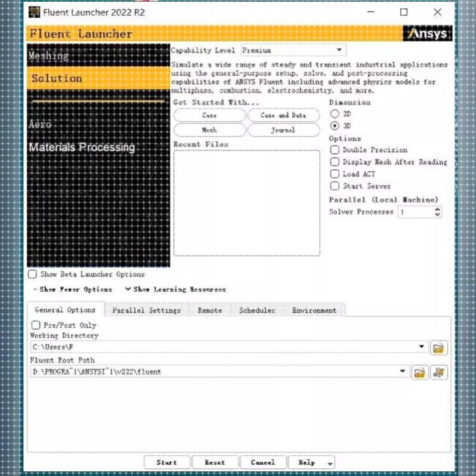Minimize the Fluent Launcher window

tap(370, 12)
